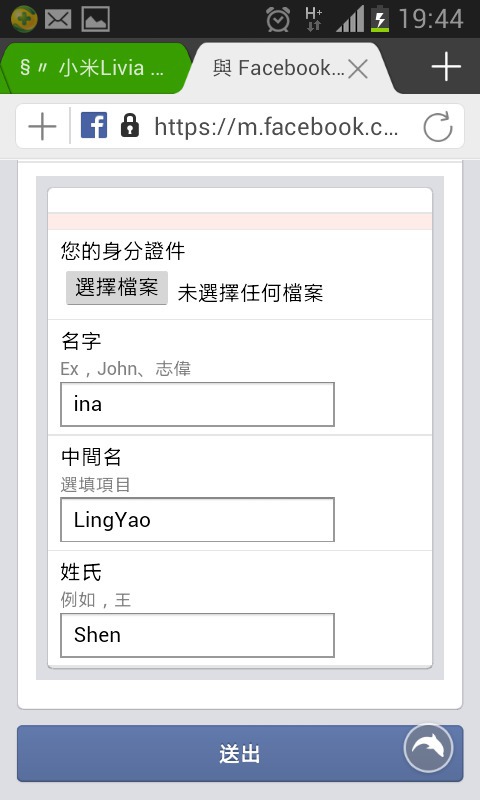Submit the form with 送出
Viewport: 480px width, 800px height.
click(240, 754)
